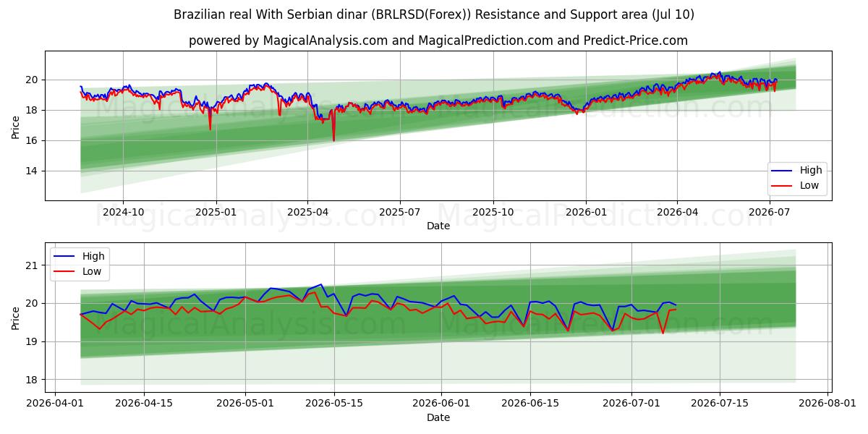Click the price tick '16' on the upper chart
This screenshot has height=434, width=868.
click(33, 140)
